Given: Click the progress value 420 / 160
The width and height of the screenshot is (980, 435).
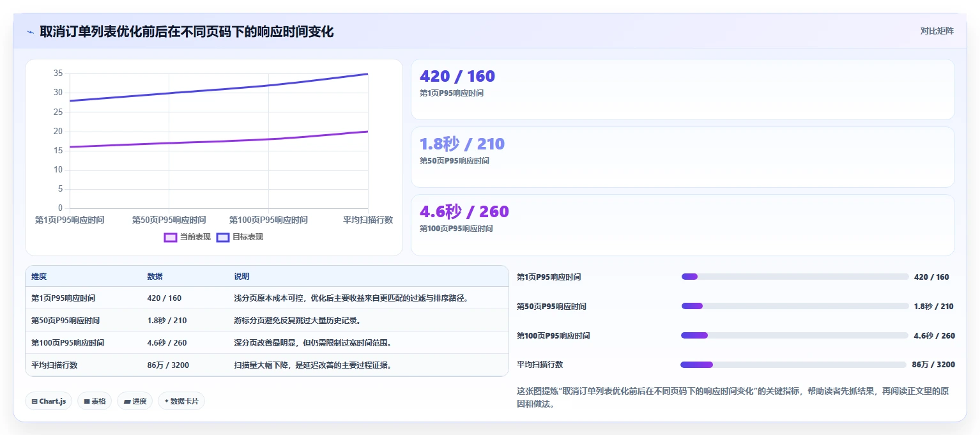Looking at the screenshot, I should pos(931,277).
